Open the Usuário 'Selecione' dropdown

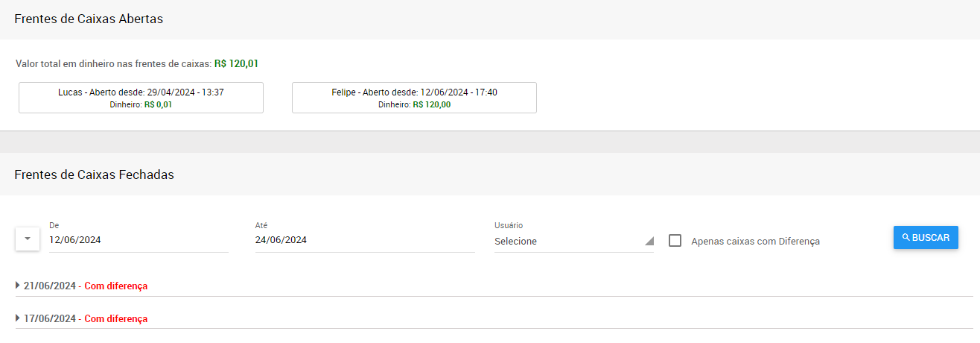[570, 241]
